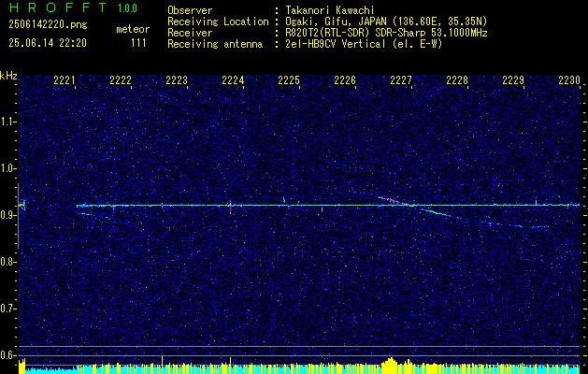588x374 pixels.
Task: Select the file name 2506142220.png
Action: coord(48,24)
